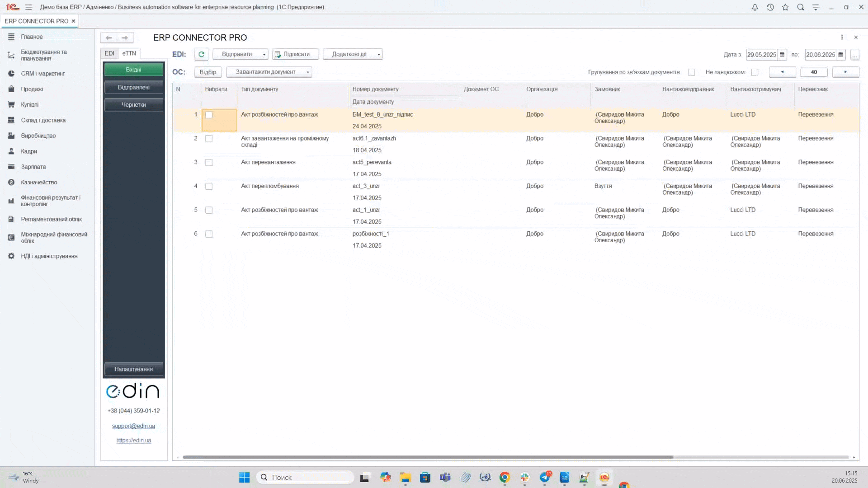Expand the Додаткові дії dropdown
868x488 pixels.
pyautogui.click(x=378, y=54)
